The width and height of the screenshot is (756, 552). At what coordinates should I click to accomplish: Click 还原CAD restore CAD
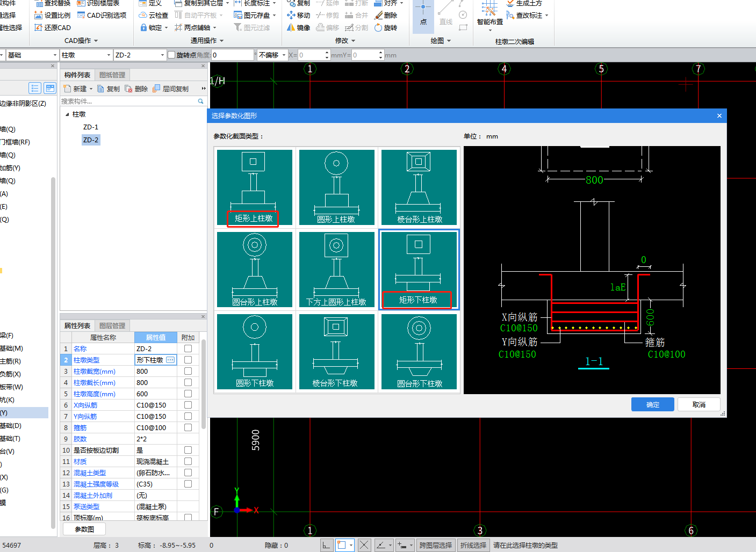[52, 27]
